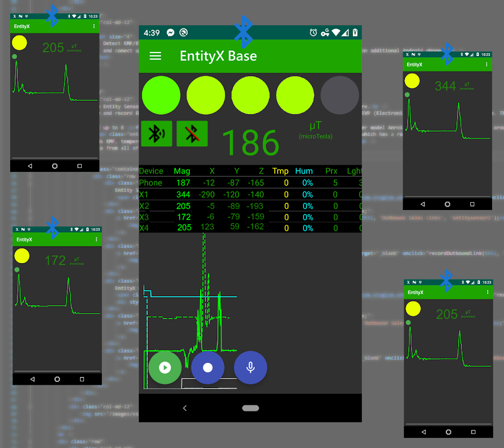Open the hamburger menu in EntityX Base
The image size is (504, 448).
coord(155,56)
